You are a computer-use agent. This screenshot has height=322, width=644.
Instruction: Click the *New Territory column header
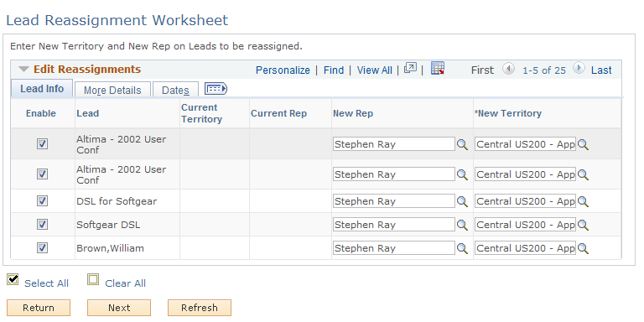pos(508,113)
